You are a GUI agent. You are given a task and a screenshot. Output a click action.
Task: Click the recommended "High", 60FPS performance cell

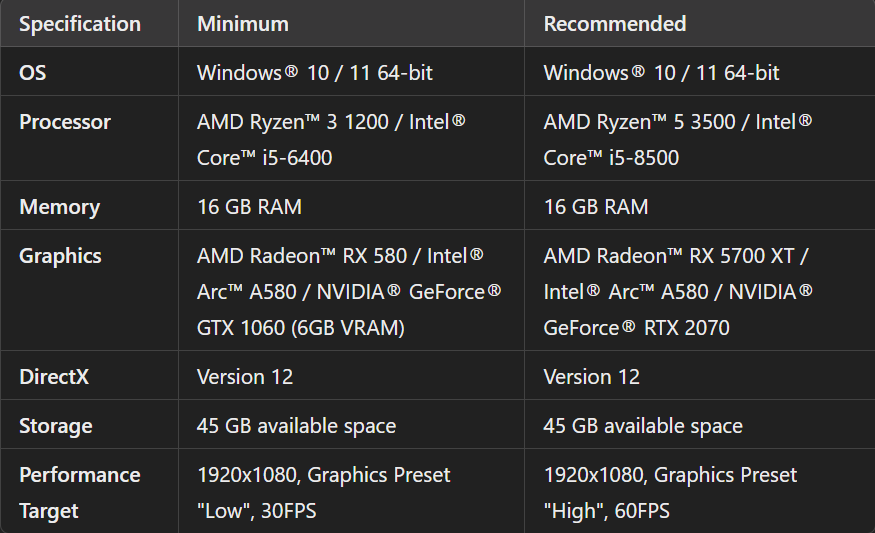pos(671,492)
